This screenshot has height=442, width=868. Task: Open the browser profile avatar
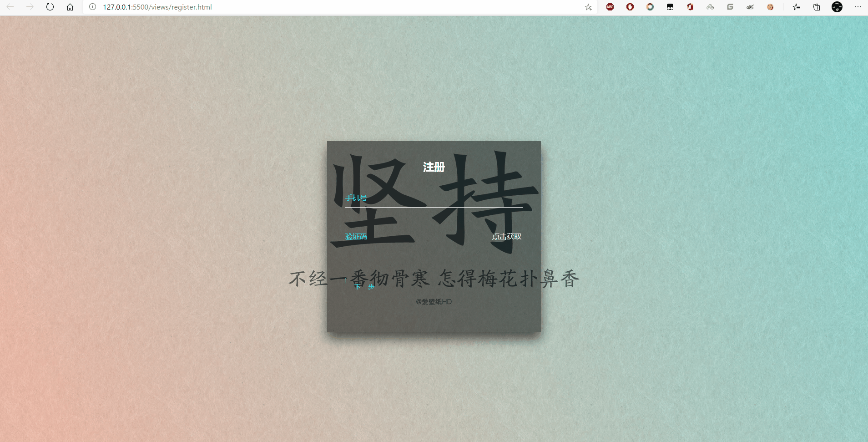tap(837, 7)
